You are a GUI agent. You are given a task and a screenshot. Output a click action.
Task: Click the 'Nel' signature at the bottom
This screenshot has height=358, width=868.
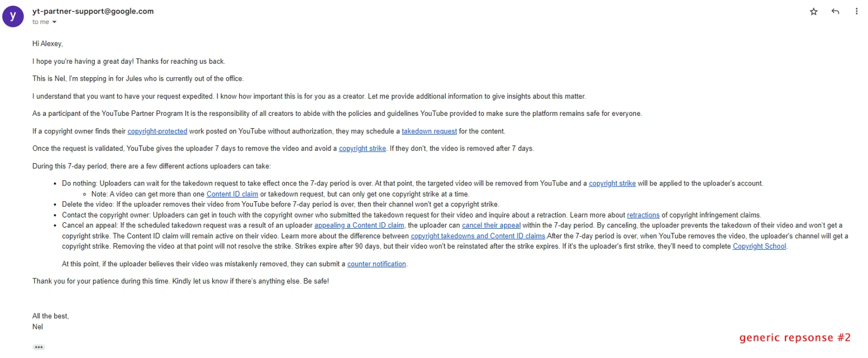37,327
